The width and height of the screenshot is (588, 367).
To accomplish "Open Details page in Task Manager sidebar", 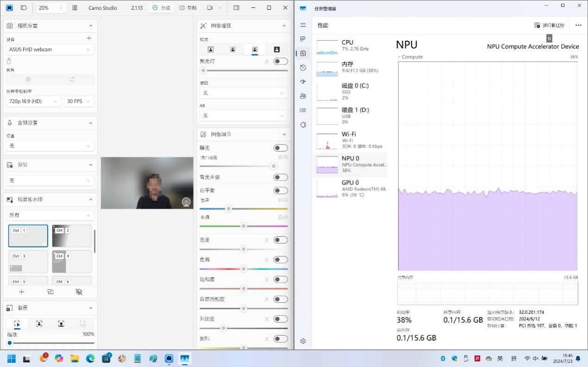I will (303, 110).
